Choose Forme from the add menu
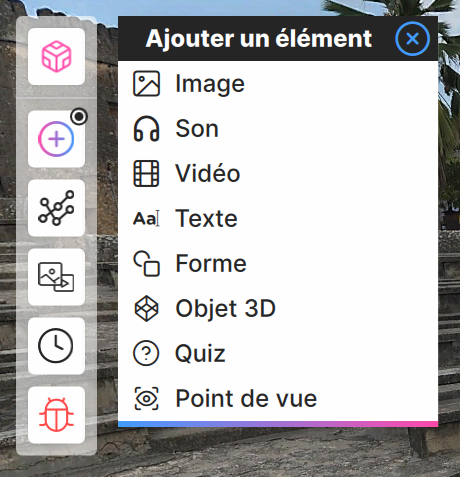The width and height of the screenshot is (460, 477). click(x=278, y=264)
